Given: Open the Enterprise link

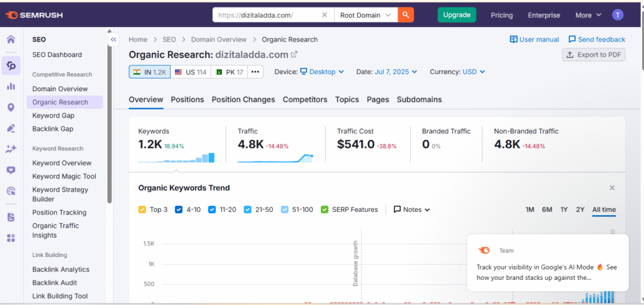Looking at the screenshot, I should coord(544,15).
